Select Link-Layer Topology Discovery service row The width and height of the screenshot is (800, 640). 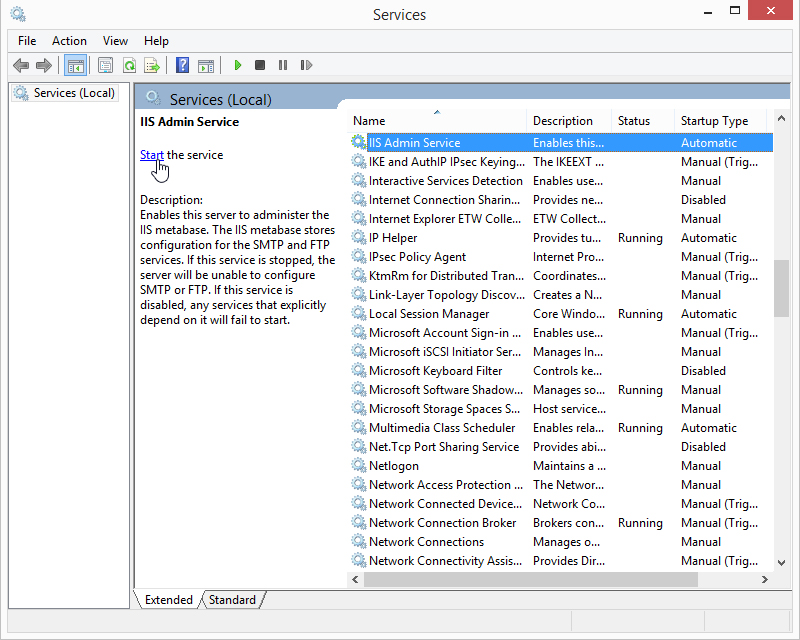[561, 294]
